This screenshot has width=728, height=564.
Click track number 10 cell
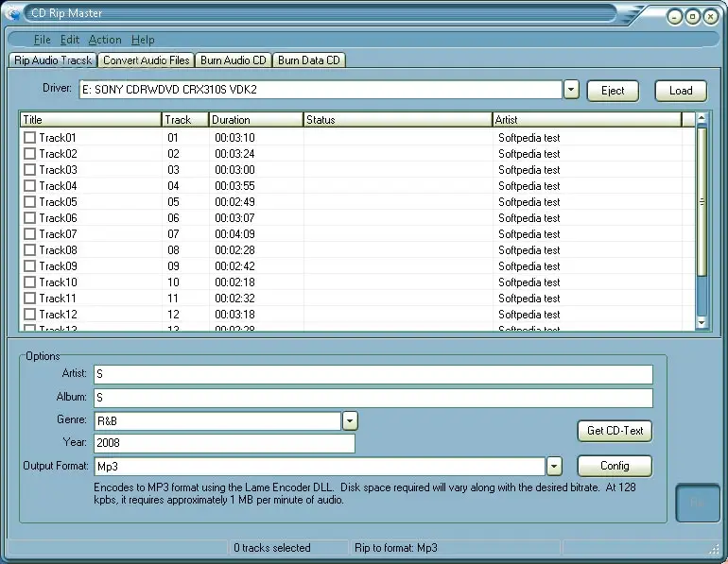173,282
